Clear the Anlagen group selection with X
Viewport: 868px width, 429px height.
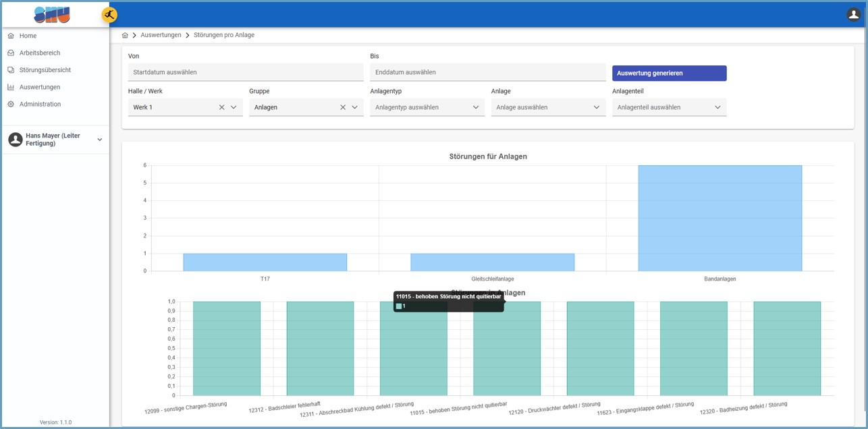[x=342, y=107]
